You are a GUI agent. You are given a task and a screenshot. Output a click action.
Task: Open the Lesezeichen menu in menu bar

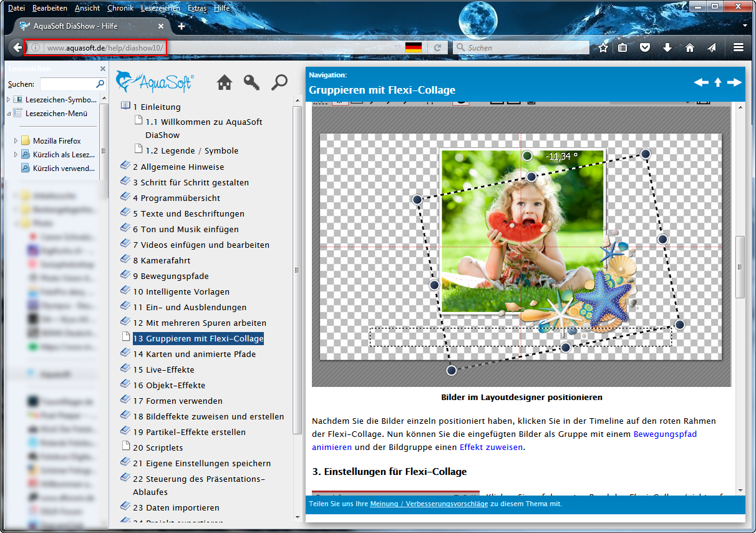160,8
